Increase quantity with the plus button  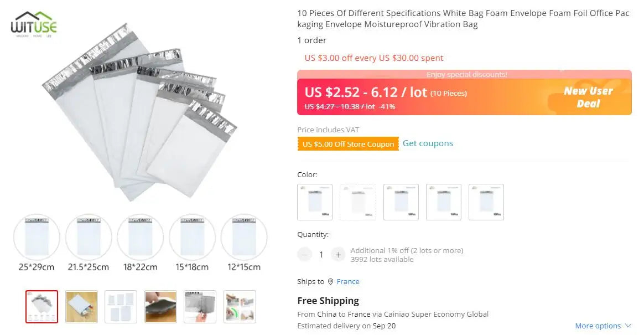(338, 255)
